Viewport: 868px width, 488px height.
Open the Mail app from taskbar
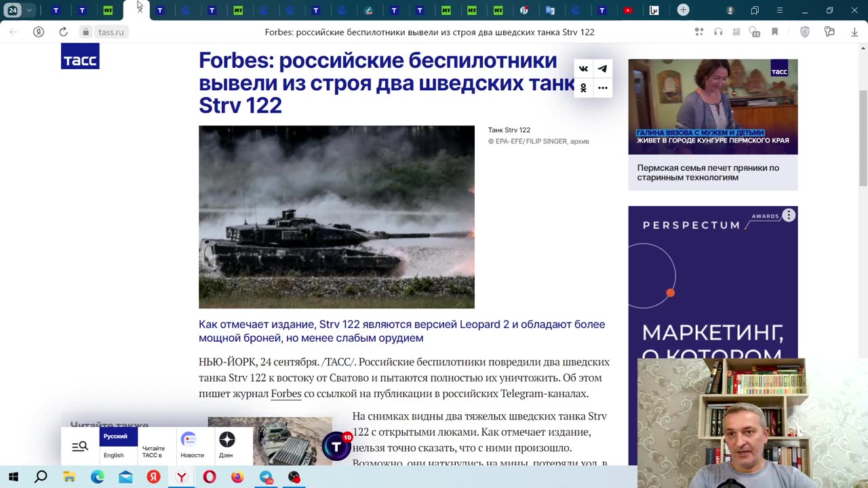click(x=125, y=477)
